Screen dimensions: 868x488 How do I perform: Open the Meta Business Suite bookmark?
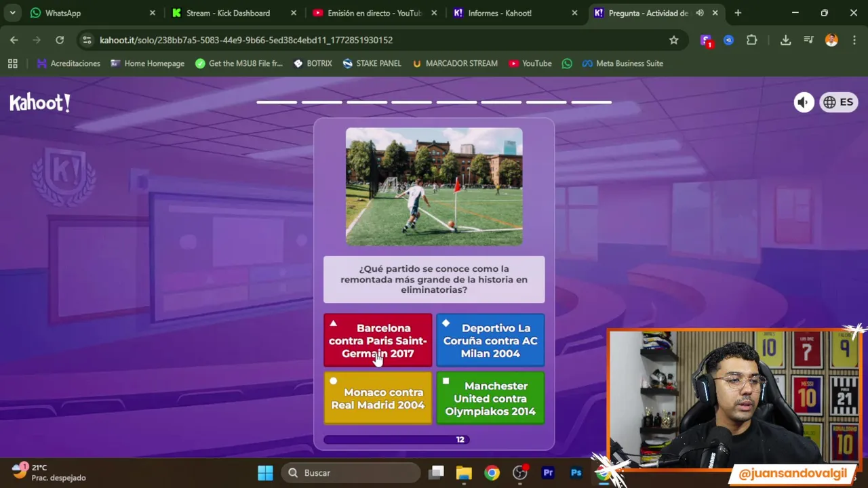(623, 63)
